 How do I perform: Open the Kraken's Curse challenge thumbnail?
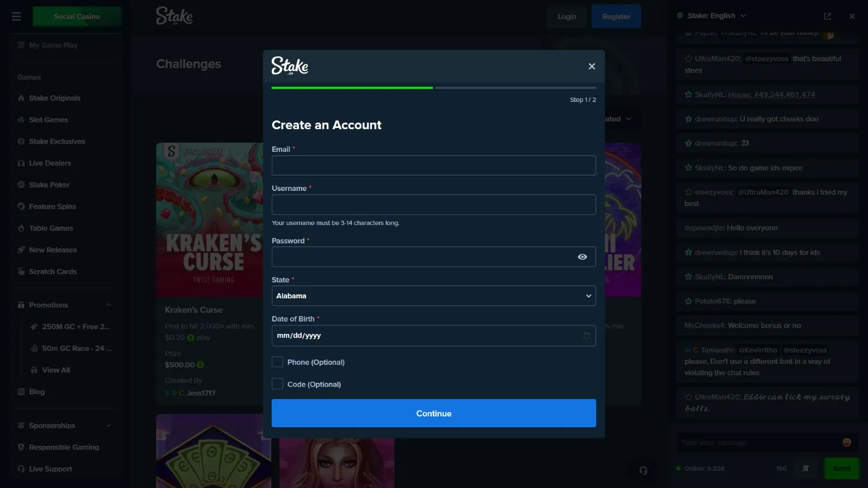(210, 220)
